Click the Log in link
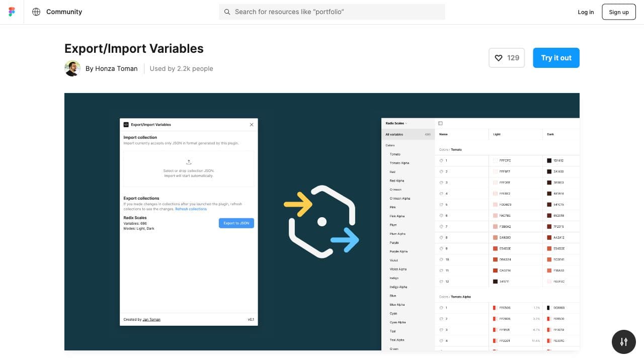 [x=586, y=12]
